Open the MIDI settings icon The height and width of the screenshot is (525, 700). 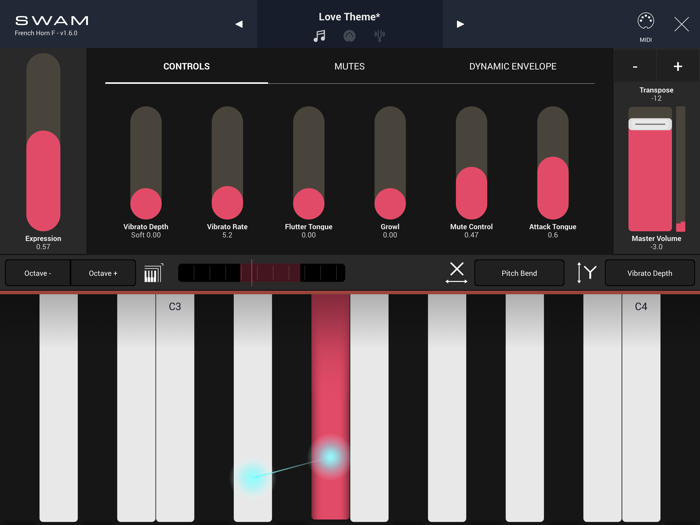[x=645, y=23]
